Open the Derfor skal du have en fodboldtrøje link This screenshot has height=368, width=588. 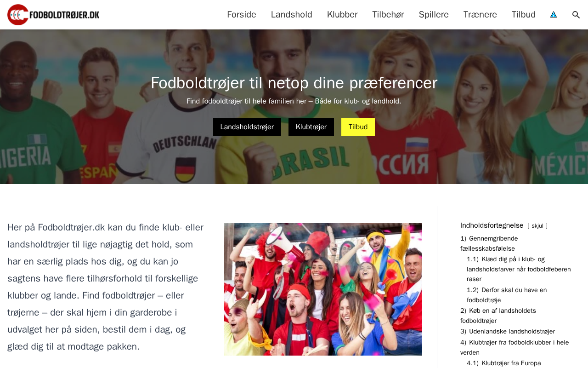507,295
